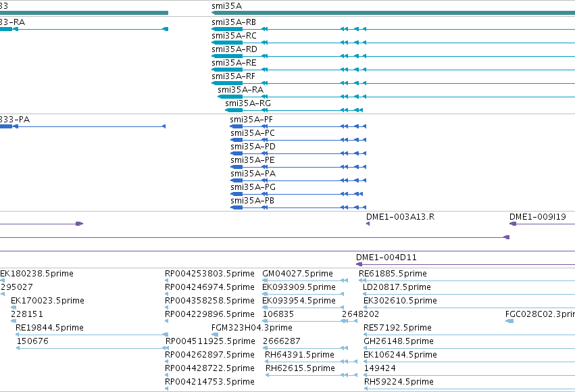Select the RE57192.5prime label
575x392 pixels.
[x=397, y=328]
